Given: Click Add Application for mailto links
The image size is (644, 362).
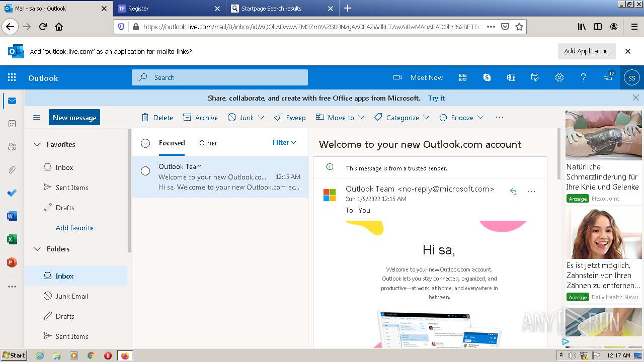Looking at the screenshot, I should tap(586, 51).
